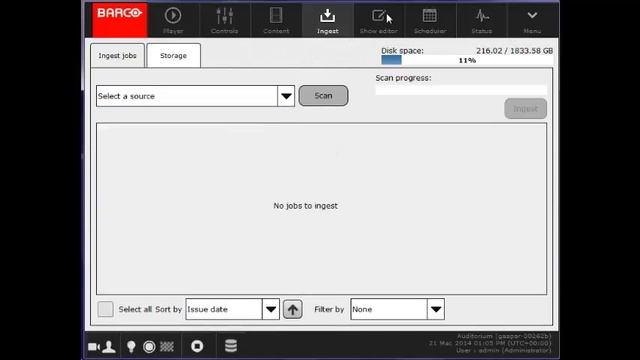Toggle sort direction with the up arrow

[293, 309]
